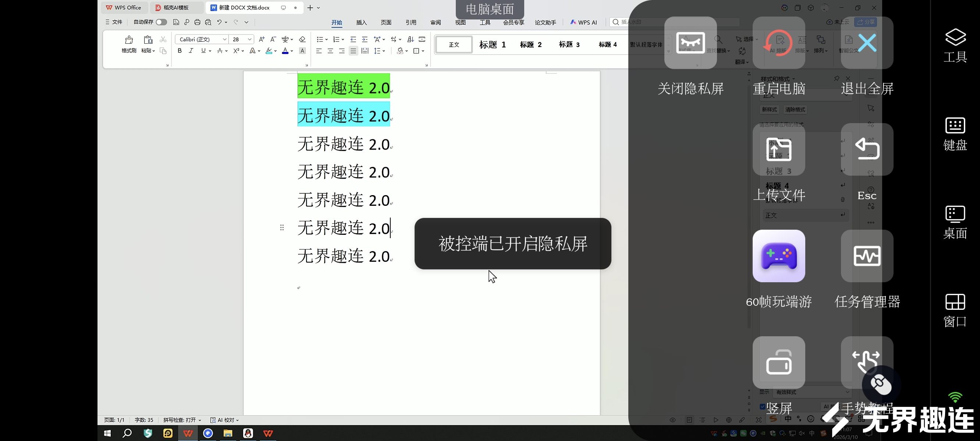Center align the paragraph

click(x=330, y=51)
